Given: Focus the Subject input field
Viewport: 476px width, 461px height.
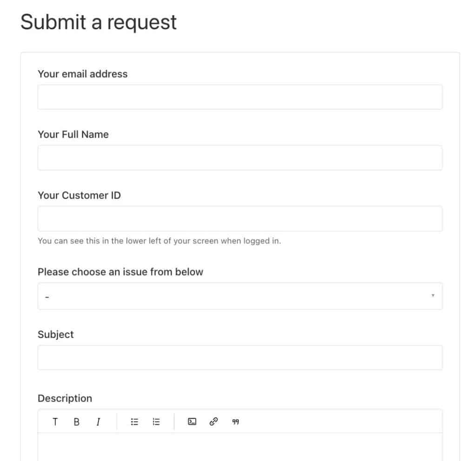Looking at the screenshot, I should 240,358.
